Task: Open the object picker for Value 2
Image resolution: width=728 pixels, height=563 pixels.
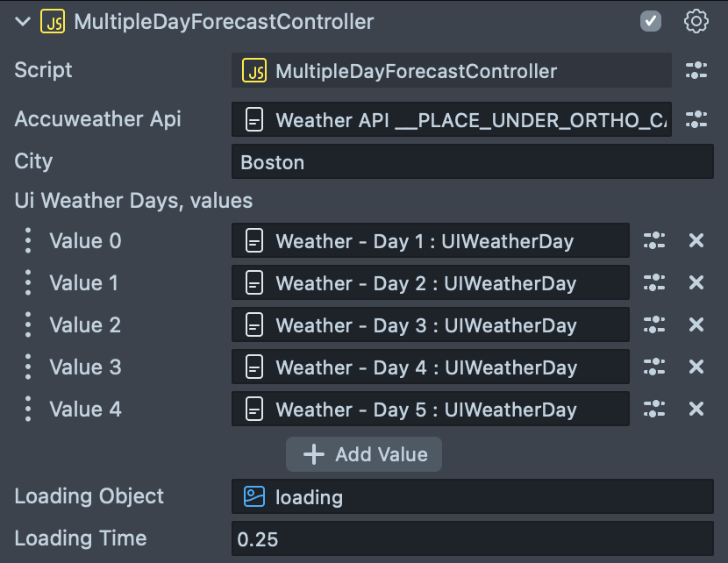Action: click(654, 324)
